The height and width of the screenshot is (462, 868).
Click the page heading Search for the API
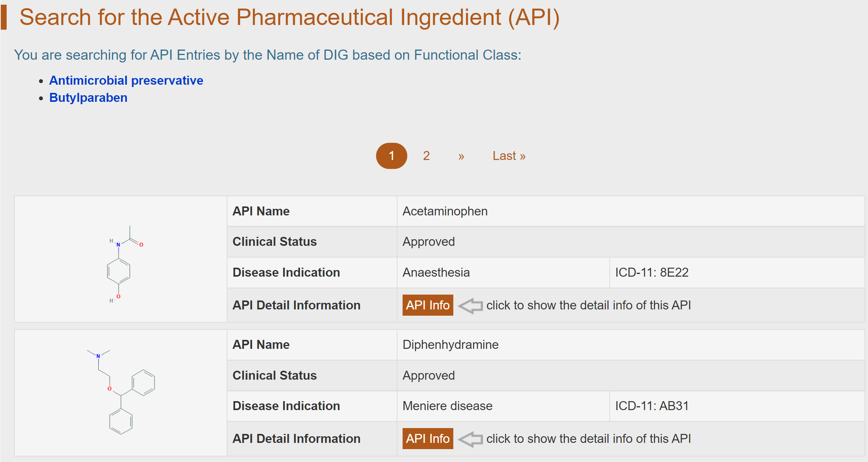[289, 17]
